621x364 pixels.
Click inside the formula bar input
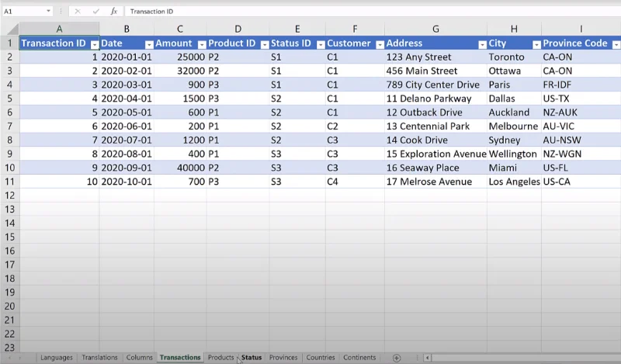[373, 11]
